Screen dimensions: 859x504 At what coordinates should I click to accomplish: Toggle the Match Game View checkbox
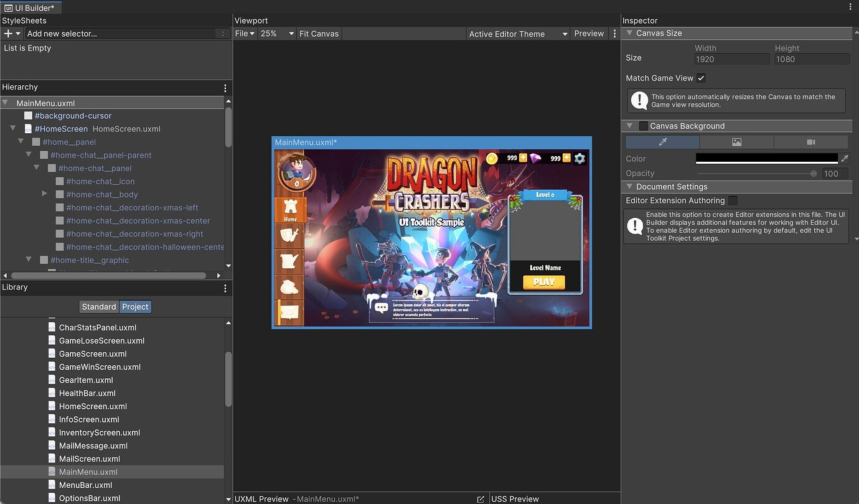pyautogui.click(x=701, y=78)
